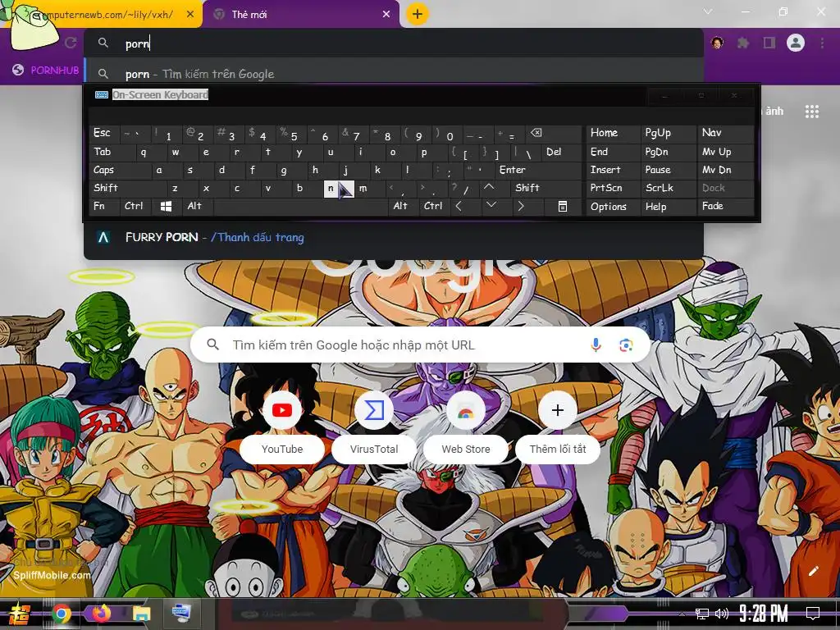Tap the spacebar on On-Screen Keyboard
Image resolution: width=840 pixels, height=630 pixels.
click(x=300, y=206)
